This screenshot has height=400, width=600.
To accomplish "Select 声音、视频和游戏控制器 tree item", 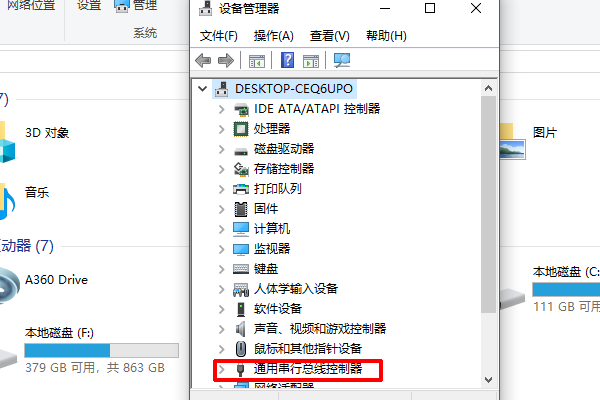I will 320,329.
